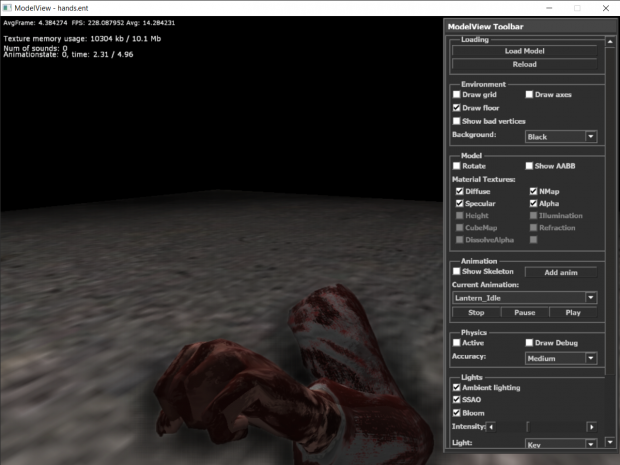Stop the animation playback

[x=476, y=313]
